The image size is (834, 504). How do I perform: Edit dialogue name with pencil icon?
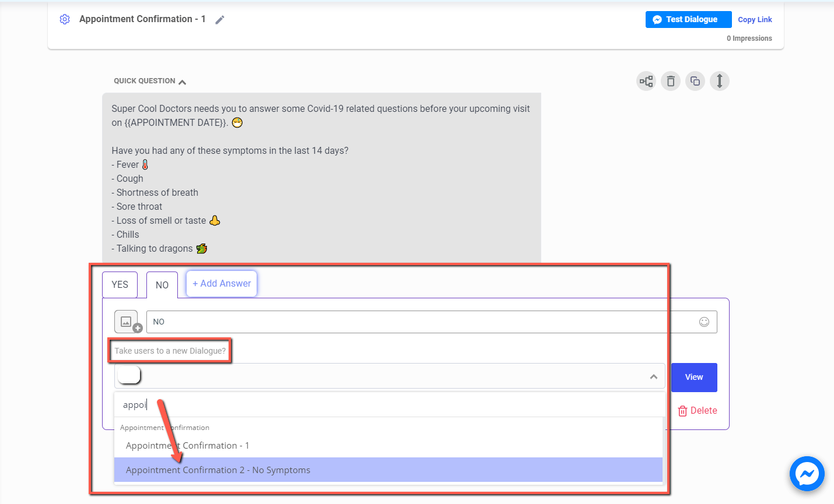(220, 20)
